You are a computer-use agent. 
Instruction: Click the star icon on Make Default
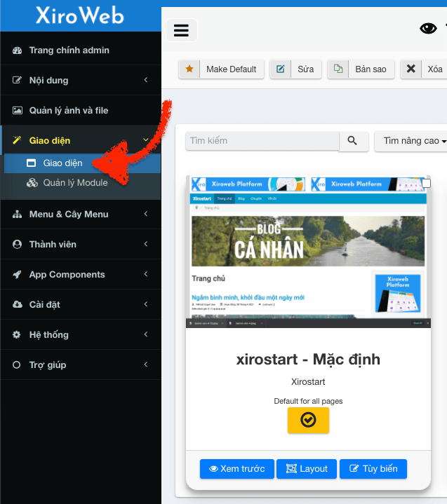(x=189, y=69)
